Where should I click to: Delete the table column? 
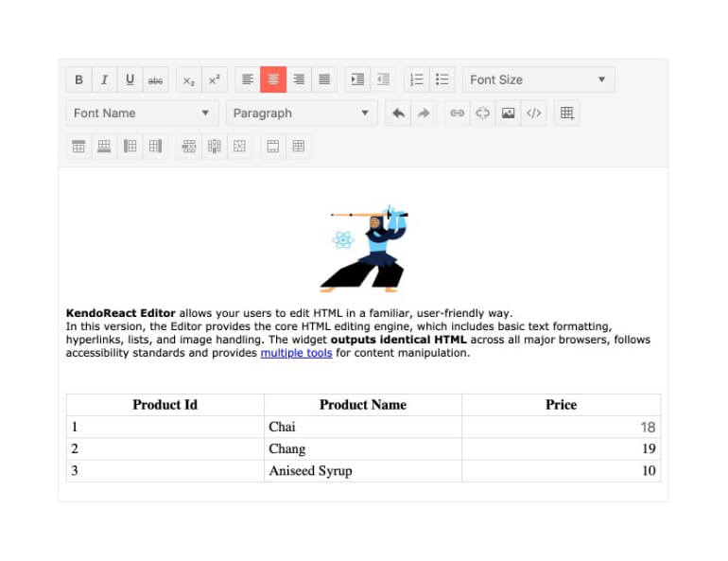click(215, 147)
